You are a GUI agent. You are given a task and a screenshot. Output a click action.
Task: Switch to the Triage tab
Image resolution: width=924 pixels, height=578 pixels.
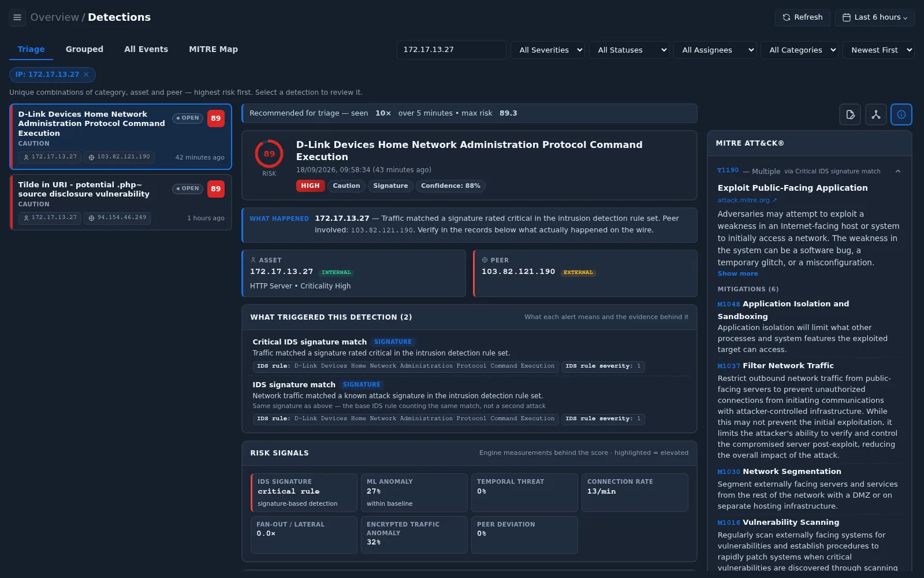(x=31, y=50)
